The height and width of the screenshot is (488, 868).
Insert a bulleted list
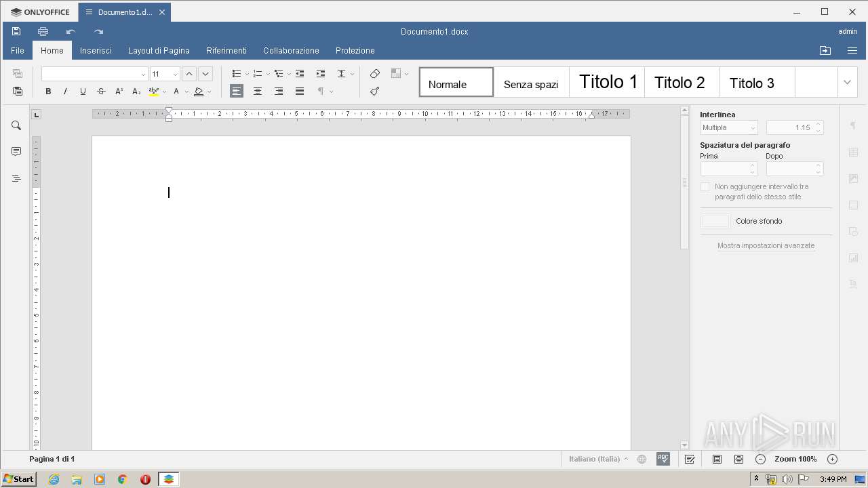pyautogui.click(x=237, y=73)
